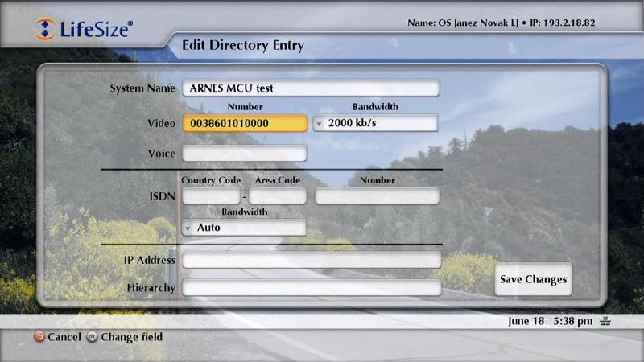Click the IP Address label
The image size is (644, 362).
(x=150, y=260)
